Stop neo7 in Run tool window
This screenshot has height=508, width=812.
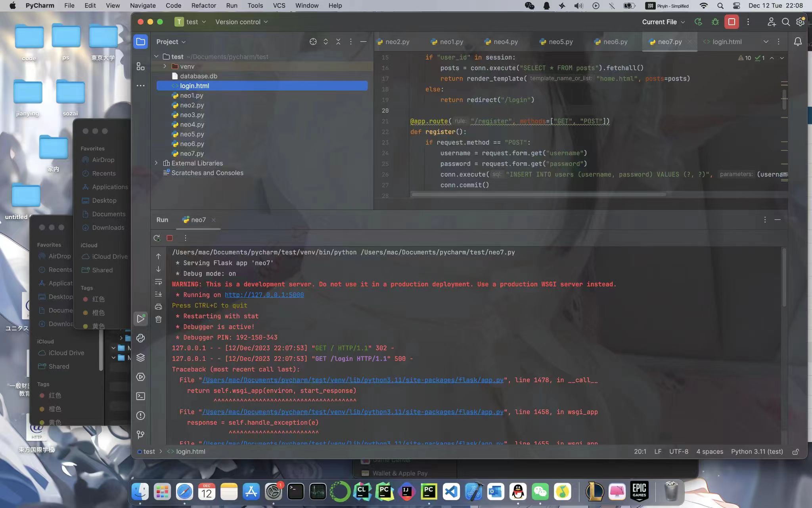point(170,238)
